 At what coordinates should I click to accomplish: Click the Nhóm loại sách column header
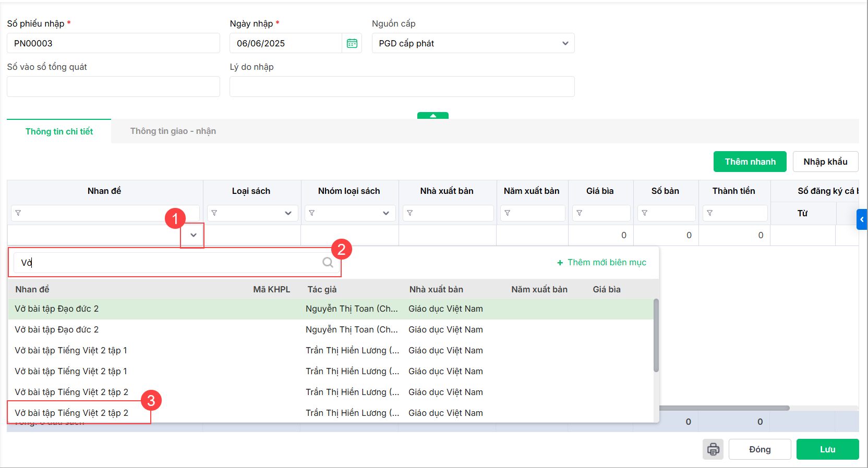349,191
